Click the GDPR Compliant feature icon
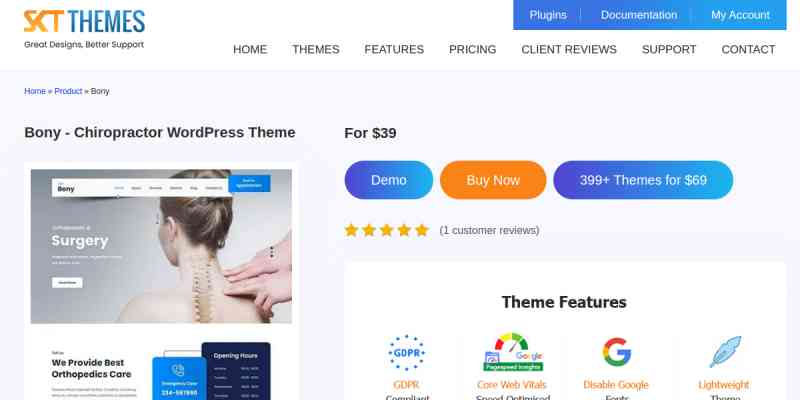Viewport: 800px width, 400px height. 407,353
